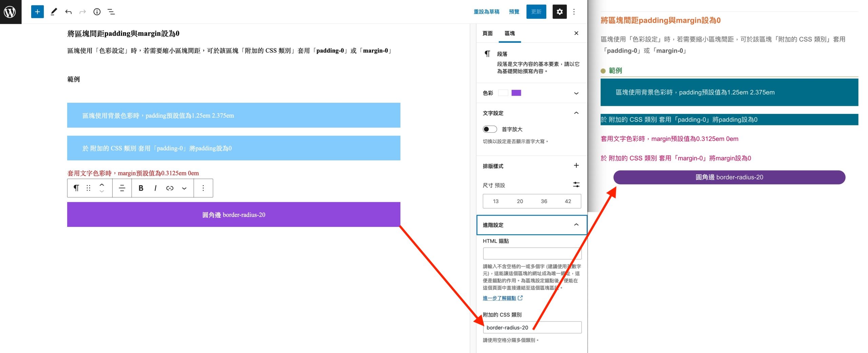Select the purple border-radius-20 block in editor
This screenshot has width=868, height=353.
234,215
